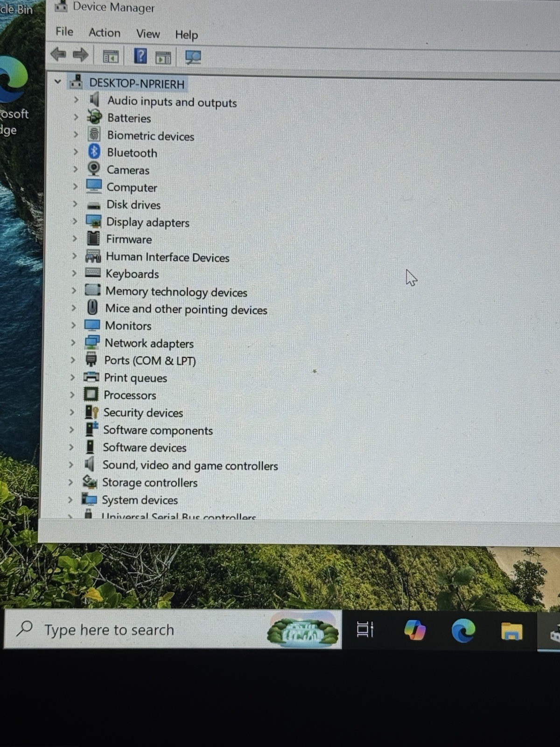The width and height of the screenshot is (560, 747).
Task: Click the Show/Hide Action Pane toolbar icon
Action: click(163, 57)
